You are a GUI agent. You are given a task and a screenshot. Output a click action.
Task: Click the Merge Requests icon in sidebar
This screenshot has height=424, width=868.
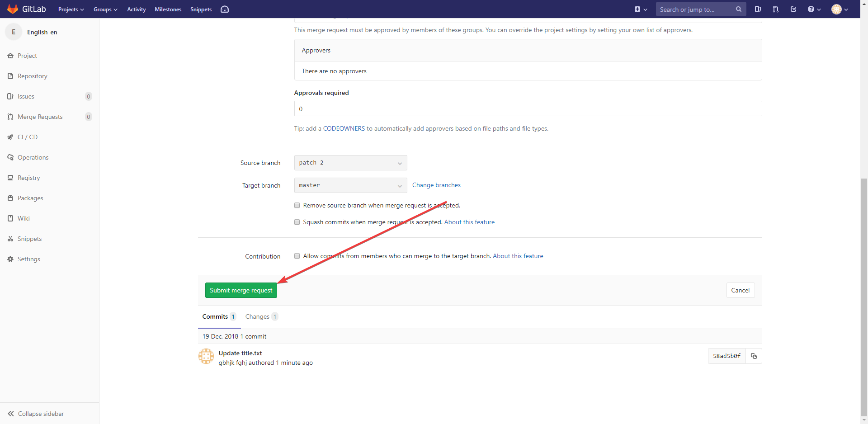pyautogui.click(x=10, y=117)
